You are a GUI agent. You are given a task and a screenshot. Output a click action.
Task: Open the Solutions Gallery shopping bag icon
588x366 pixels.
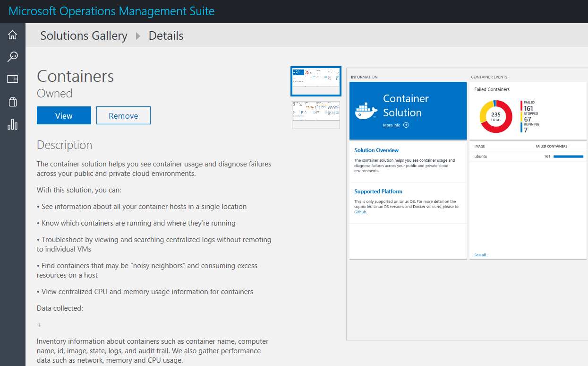12,101
